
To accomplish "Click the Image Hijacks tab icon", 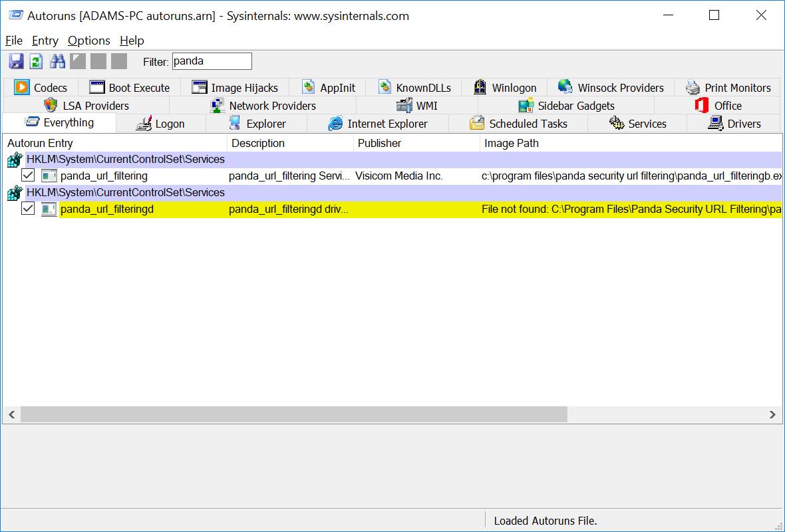I will (200, 87).
